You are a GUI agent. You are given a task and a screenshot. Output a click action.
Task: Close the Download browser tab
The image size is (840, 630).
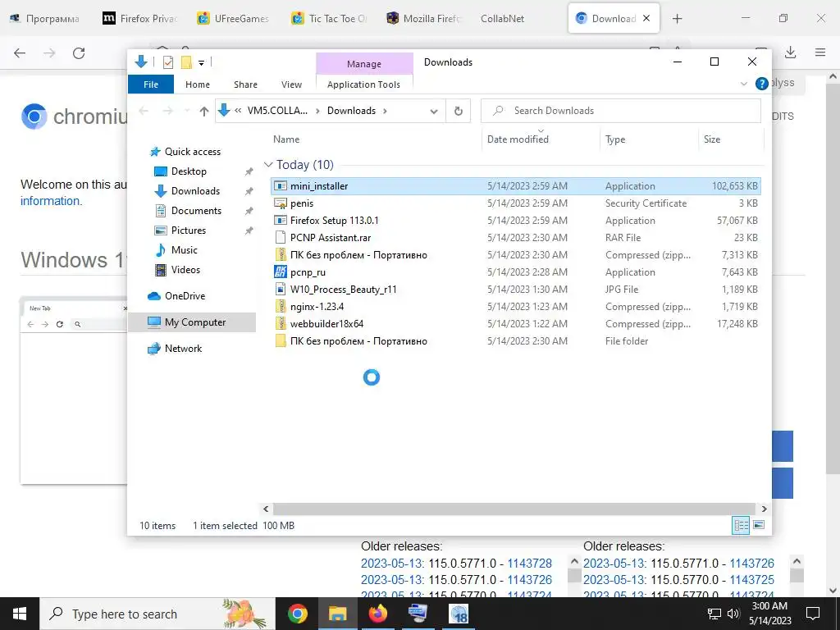coord(646,18)
